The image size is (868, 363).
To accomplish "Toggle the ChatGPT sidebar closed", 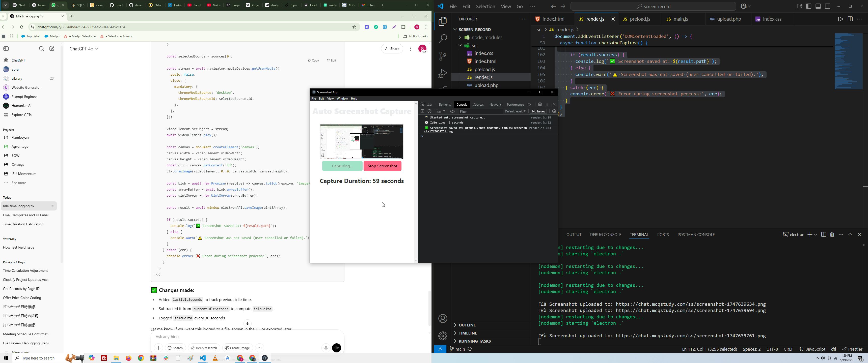I will tap(6, 49).
